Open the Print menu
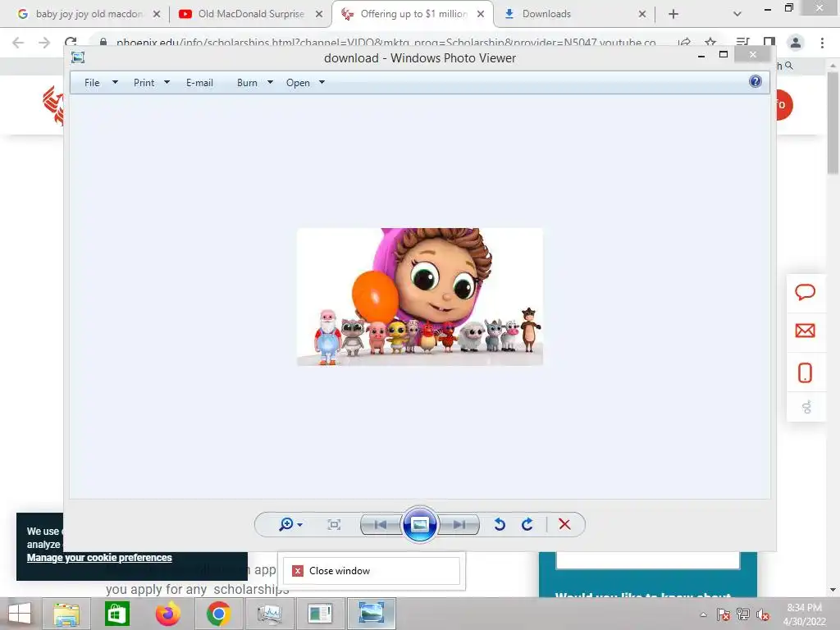The width and height of the screenshot is (840, 630). tap(144, 83)
